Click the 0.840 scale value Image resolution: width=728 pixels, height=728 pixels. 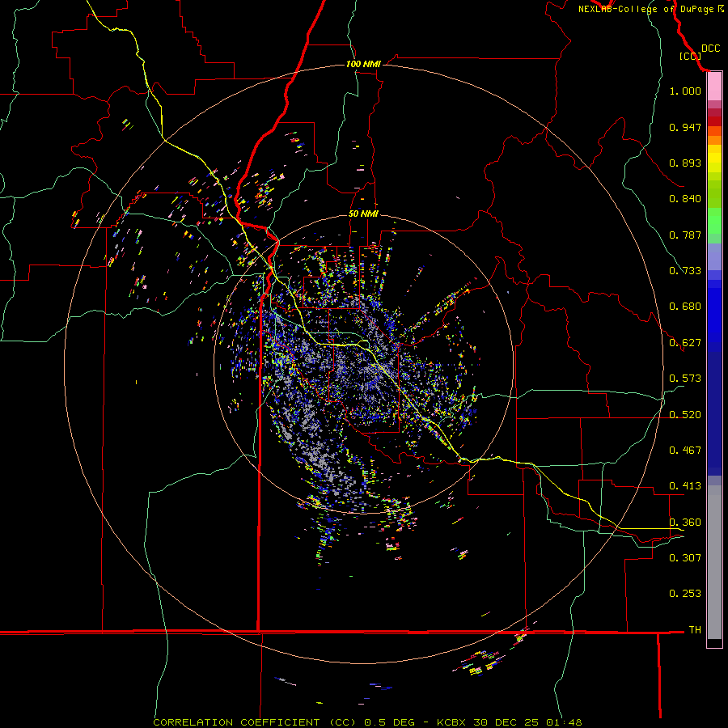pos(685,199)
